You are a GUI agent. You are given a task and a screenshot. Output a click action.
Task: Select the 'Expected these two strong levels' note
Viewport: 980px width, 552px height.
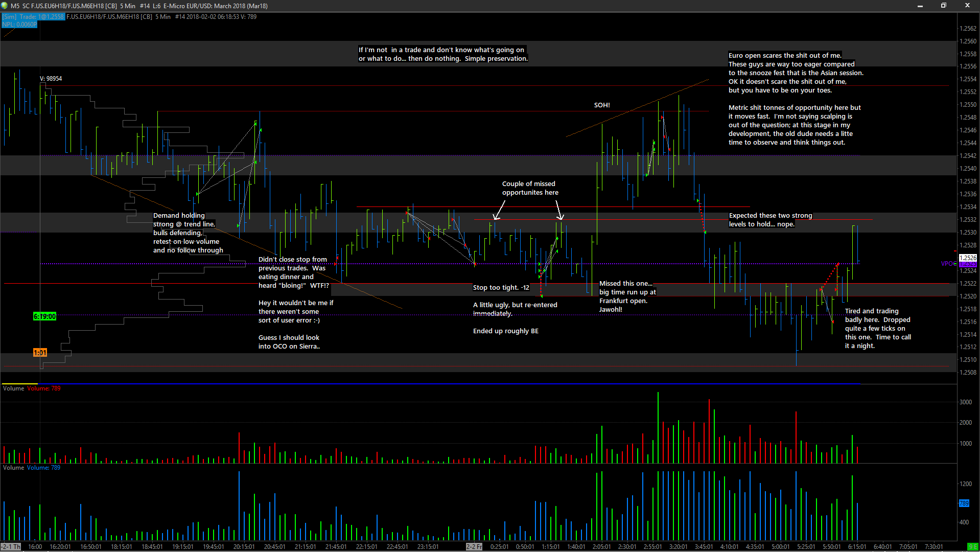pyautogui.click(x=771, y=220)
